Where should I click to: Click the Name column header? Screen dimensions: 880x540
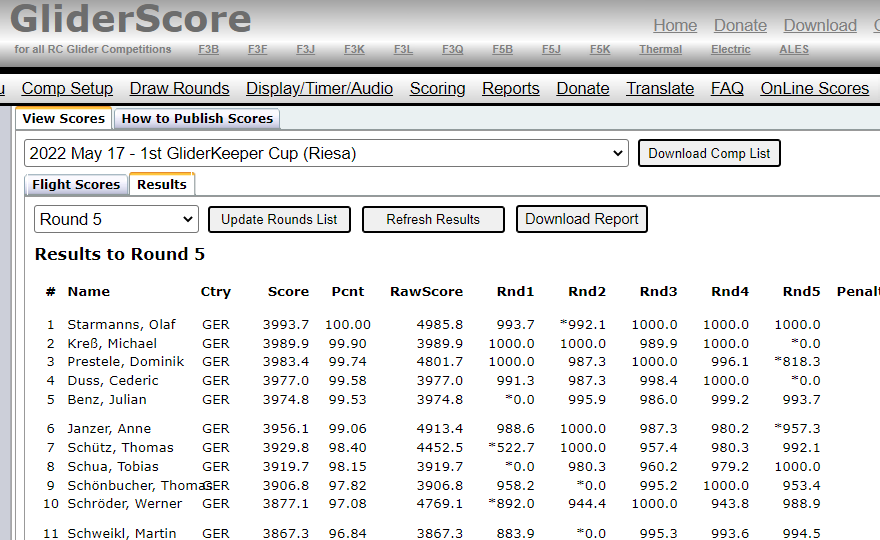[89, 292]
